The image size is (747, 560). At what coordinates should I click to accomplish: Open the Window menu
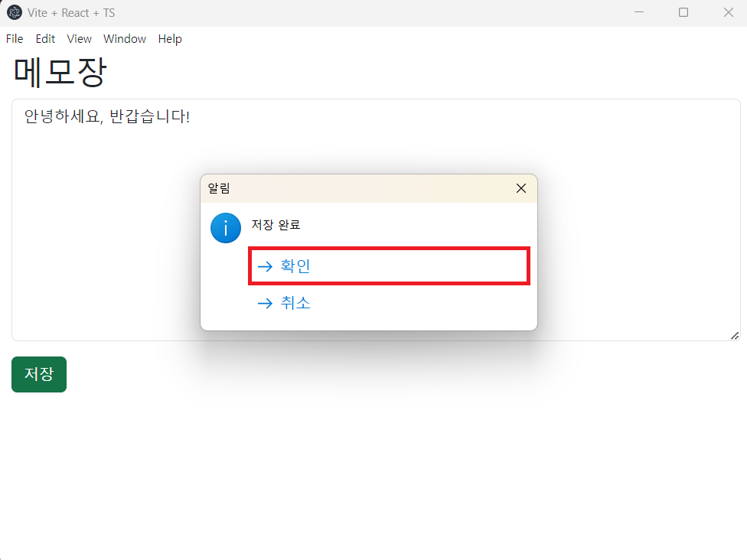pyautogui.click(x=125, y=39)
